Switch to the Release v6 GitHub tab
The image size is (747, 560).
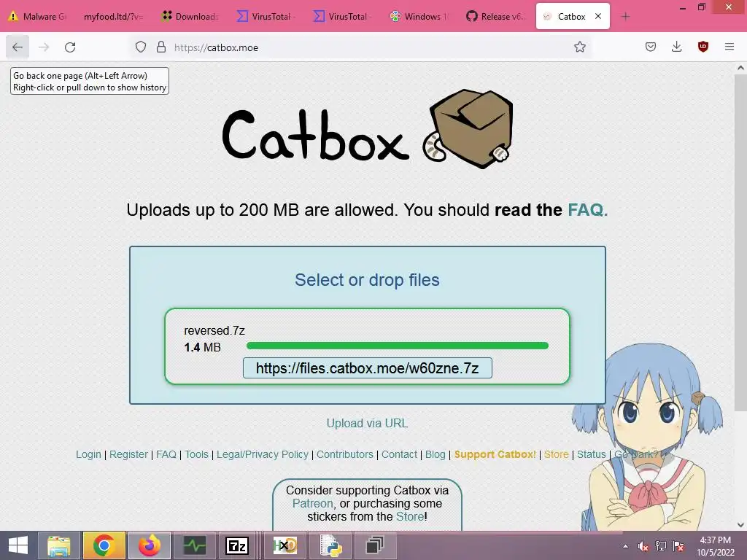[x=495, y=17]
